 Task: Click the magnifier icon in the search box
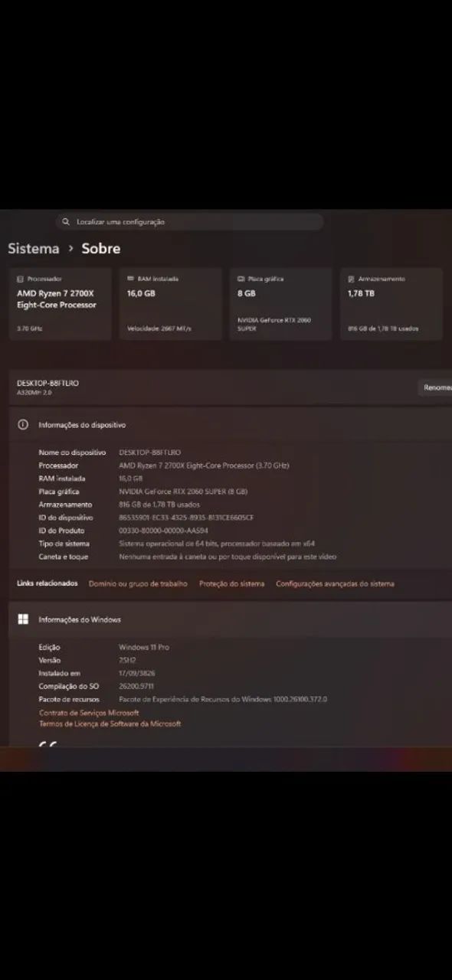pos(67,222)
